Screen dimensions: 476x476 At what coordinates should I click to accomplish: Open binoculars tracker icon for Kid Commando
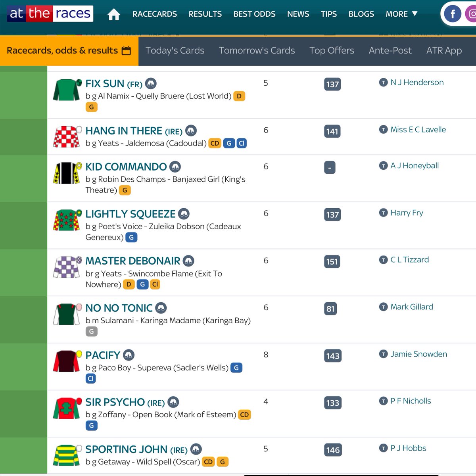175,167
